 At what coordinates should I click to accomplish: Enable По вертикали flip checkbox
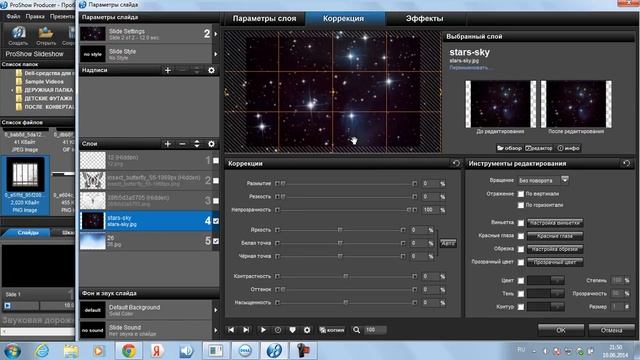tap(521, 194)
